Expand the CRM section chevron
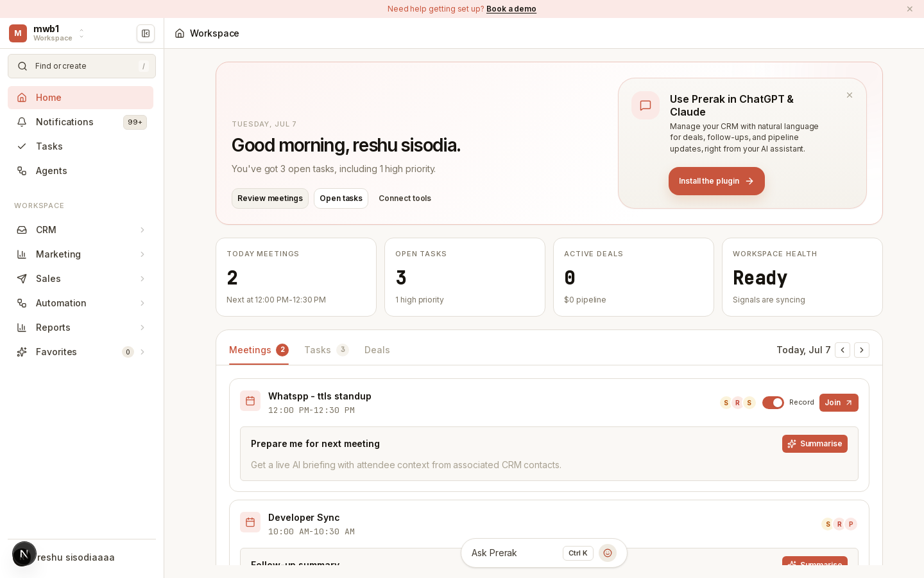Viewport: 924px width, 578px height. click(x=142, y=230)
